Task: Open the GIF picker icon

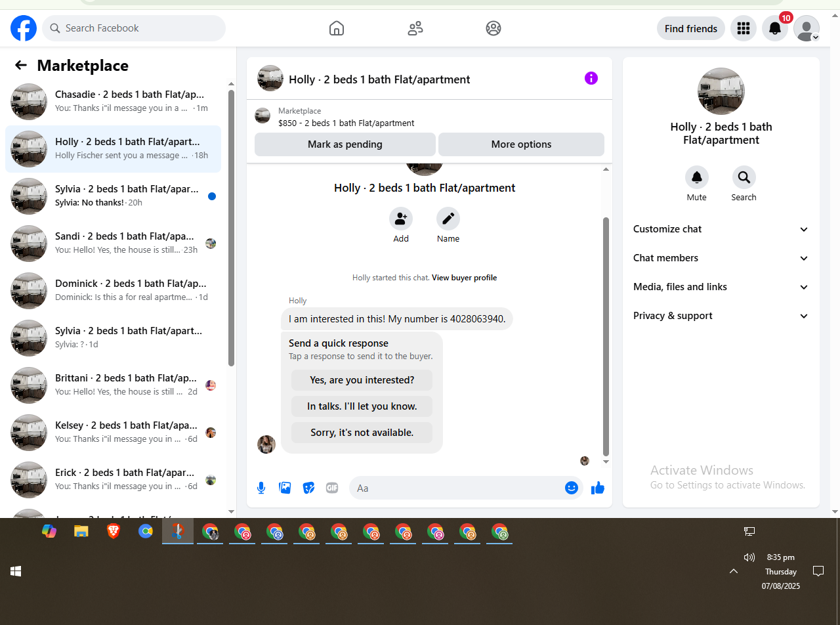Action: pos(332,488)
